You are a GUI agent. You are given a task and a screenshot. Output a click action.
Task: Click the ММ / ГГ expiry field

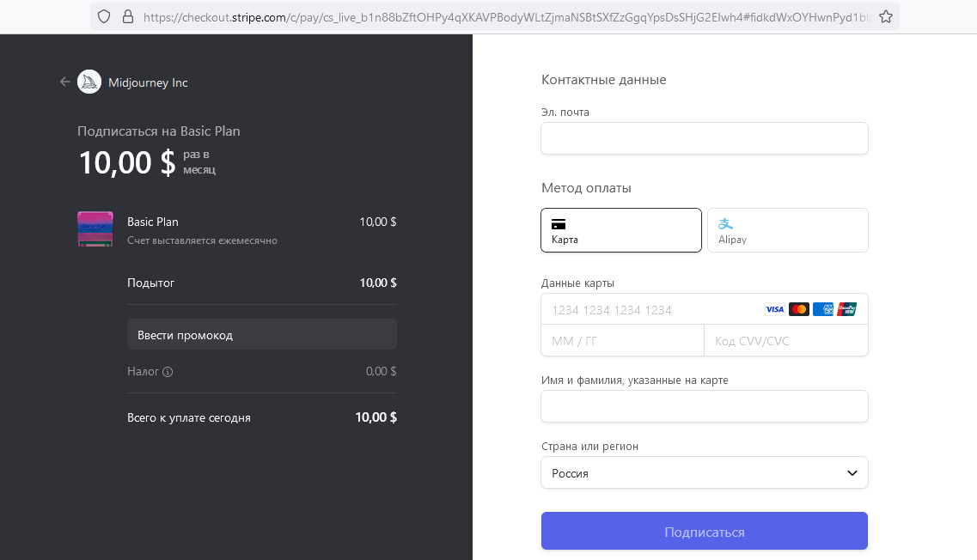pos(622,341)
